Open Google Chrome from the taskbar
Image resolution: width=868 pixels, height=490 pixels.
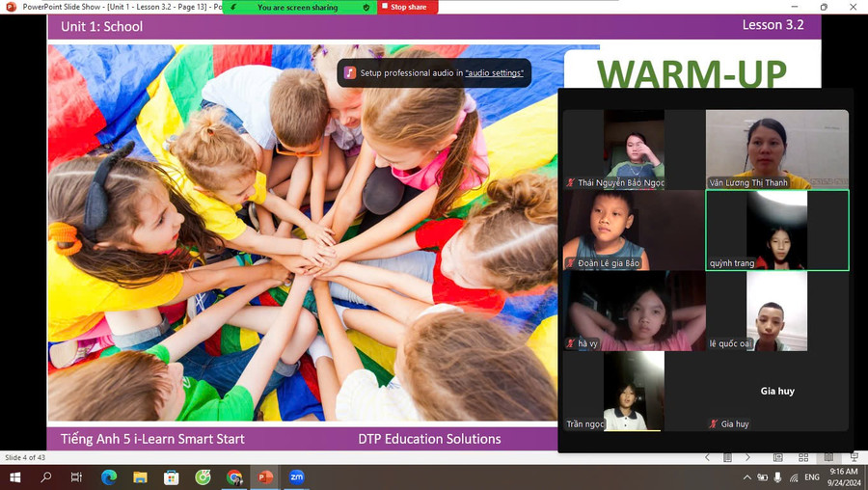234,477
